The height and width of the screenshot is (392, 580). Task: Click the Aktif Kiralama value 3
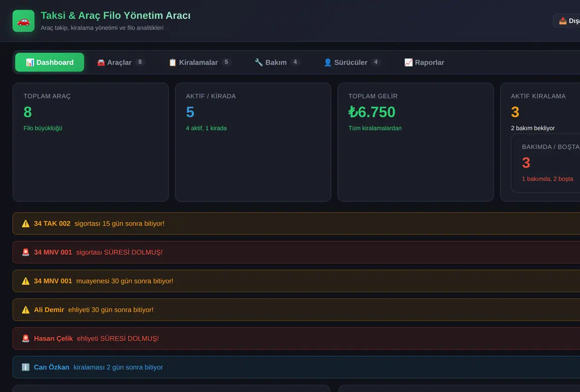[x=515, y=112]
